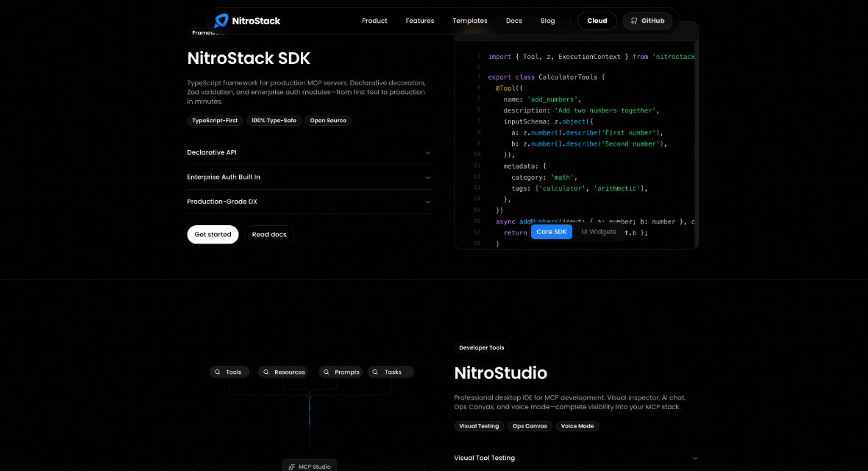
Task: Click the tags calculator arithmetic code line
Action: (579, 188)
